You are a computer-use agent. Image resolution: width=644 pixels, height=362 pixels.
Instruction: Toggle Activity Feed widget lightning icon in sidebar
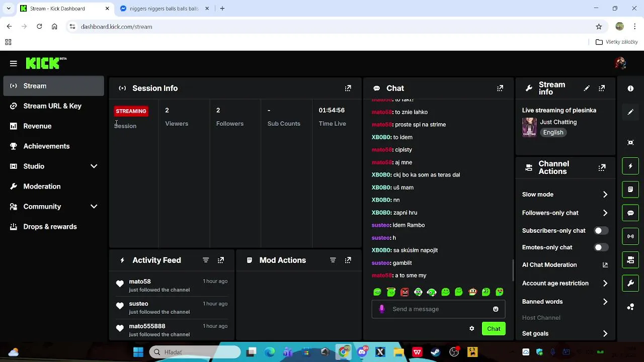pos(630,166)
